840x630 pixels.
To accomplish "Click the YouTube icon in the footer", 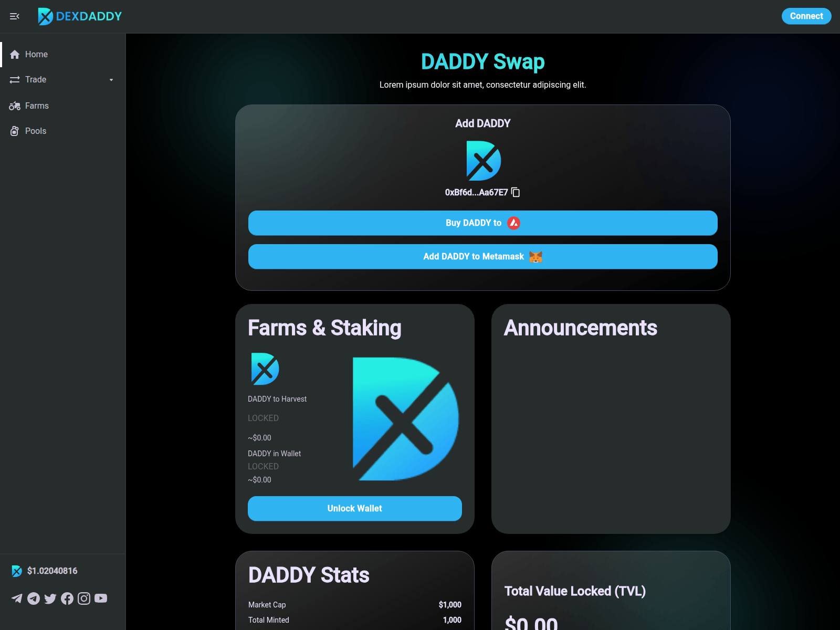I will pyautogui.click(x=100, y=598).
